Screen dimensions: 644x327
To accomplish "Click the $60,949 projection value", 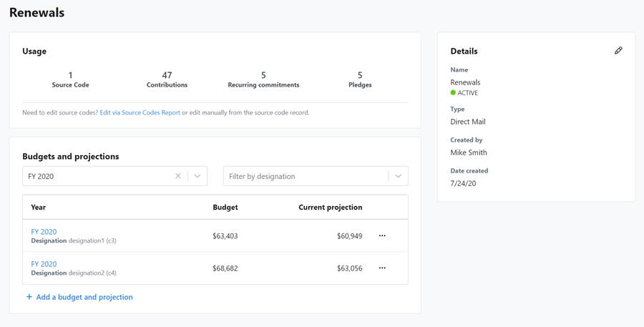I will coord(349,236).
